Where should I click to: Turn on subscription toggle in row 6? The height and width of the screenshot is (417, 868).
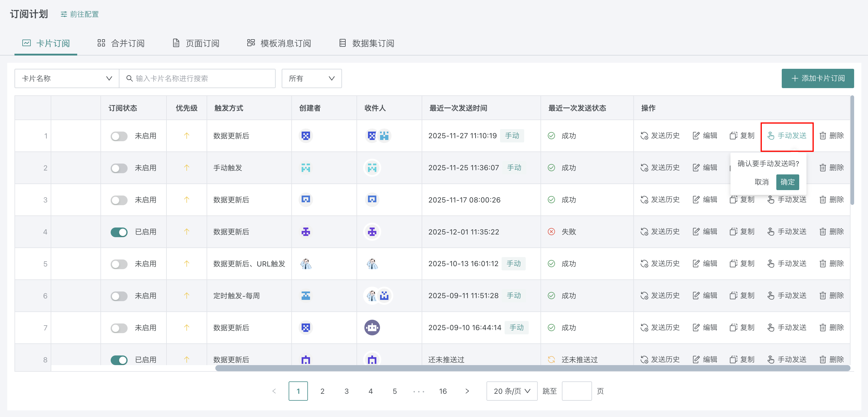(x=119, y=296)
